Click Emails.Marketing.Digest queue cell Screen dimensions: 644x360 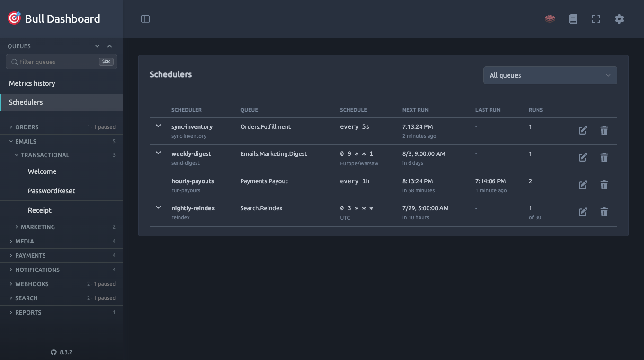click(x=274, y=153)
